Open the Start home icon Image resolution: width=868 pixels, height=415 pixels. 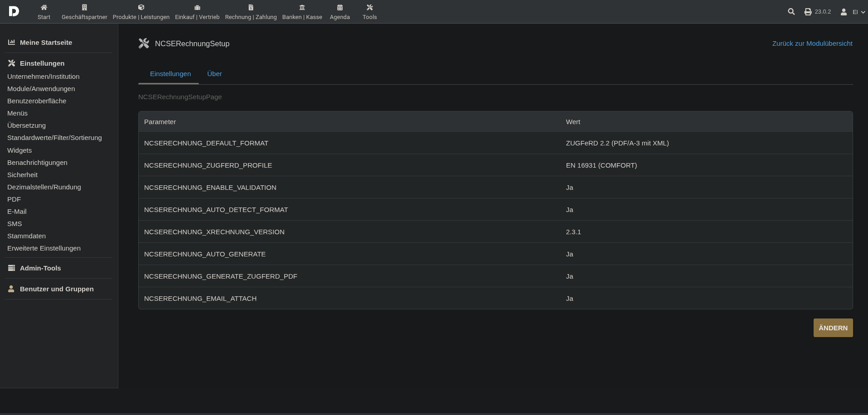pyautogui.click(x=44, y=8)
